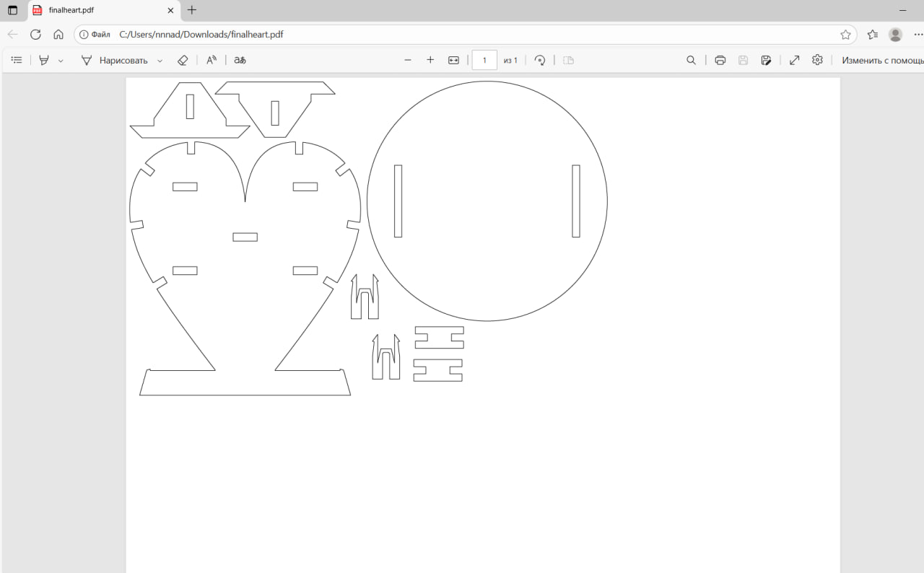Start read aloud for the PDF
Screen dimensions: 924x573
[212, 60]
